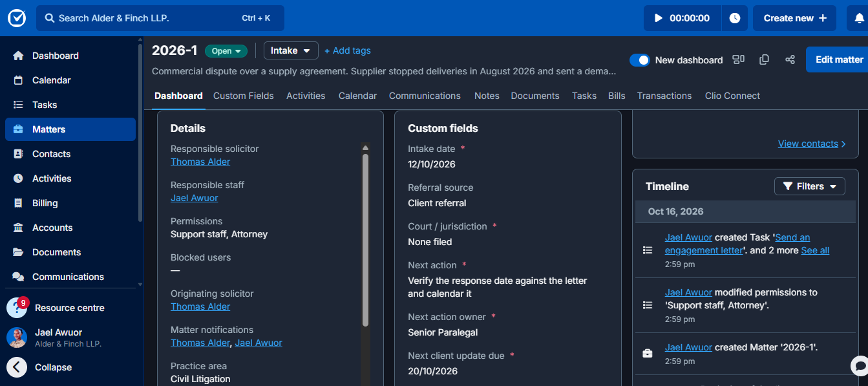
Task: Click task icon beside 'created Task' entry
Action: pos(648,250)
